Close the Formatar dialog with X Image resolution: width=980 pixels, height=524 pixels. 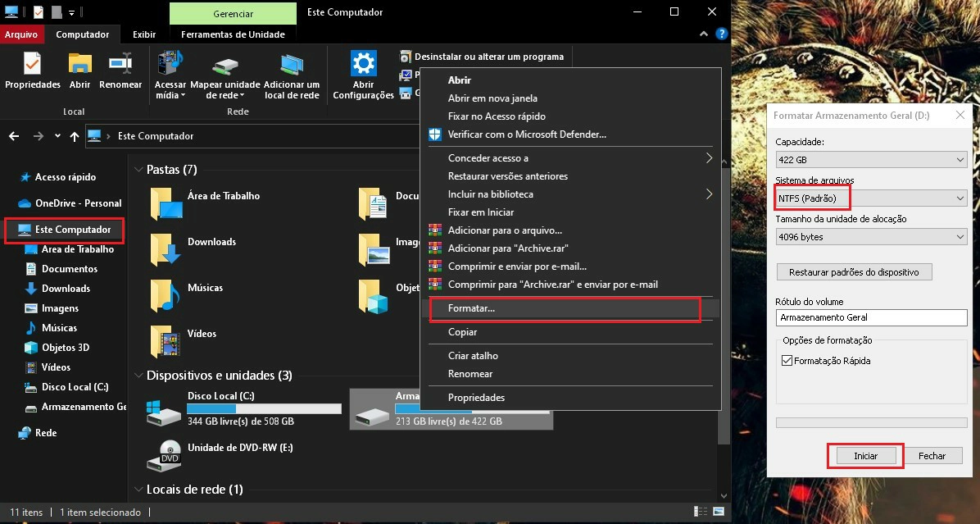pos(960,115)
